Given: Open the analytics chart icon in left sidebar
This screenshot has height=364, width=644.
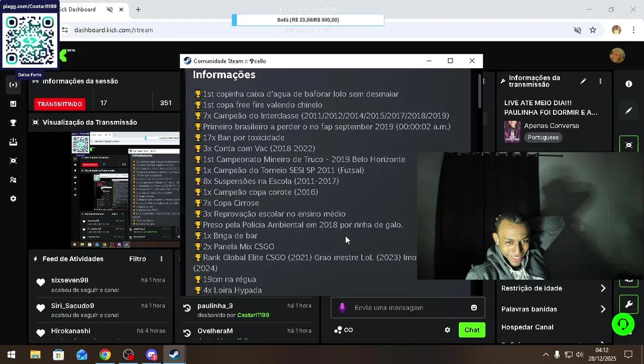Looking at the screenshot, I should pos(13,104).
